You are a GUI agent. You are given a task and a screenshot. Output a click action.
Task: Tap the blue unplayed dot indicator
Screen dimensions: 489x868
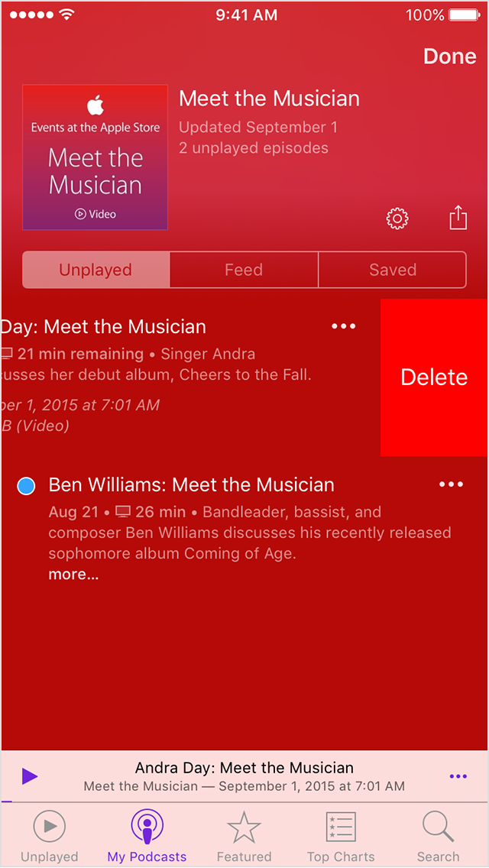coord(26,486)
